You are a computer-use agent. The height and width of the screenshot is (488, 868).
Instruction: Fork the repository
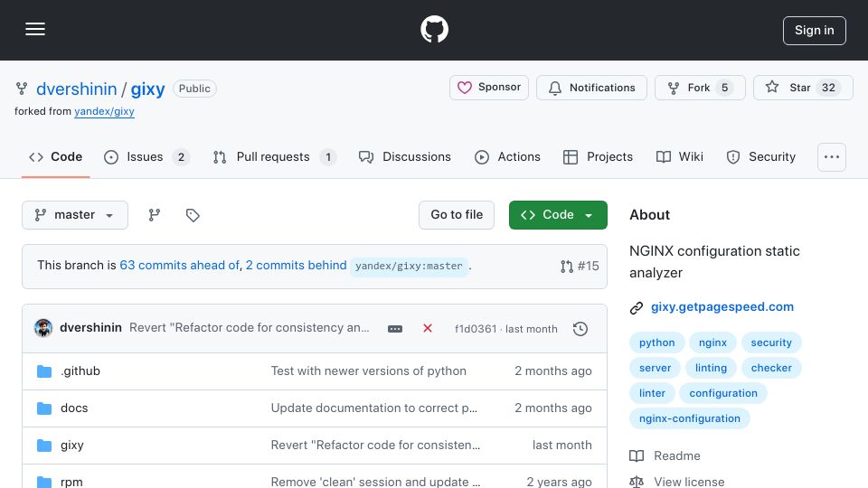tap(700, 88)
